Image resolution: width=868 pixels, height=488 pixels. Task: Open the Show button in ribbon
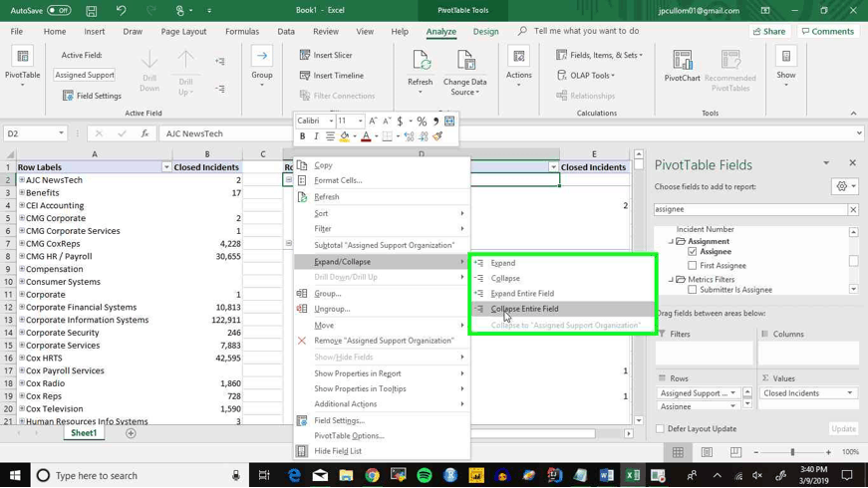click(786, 68)
